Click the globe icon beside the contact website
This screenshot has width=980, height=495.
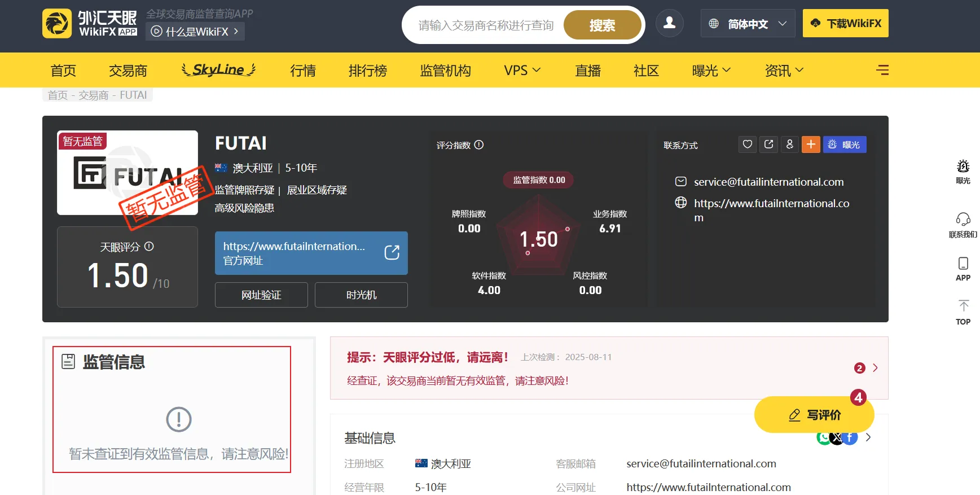(681, 203)
